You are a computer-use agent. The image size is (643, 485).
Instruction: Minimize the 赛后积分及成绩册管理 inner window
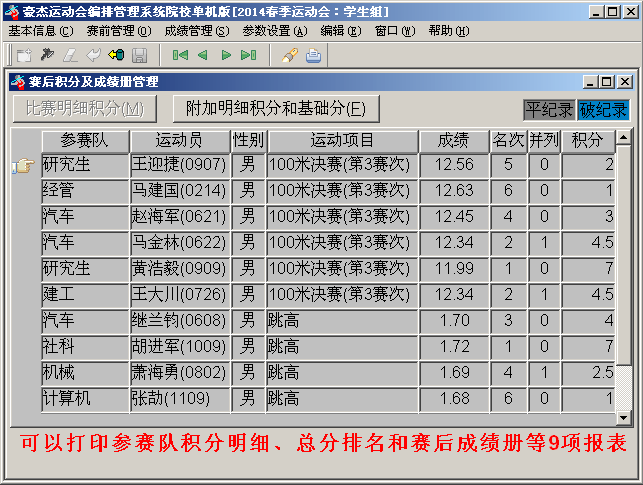(x=590, y=82)
